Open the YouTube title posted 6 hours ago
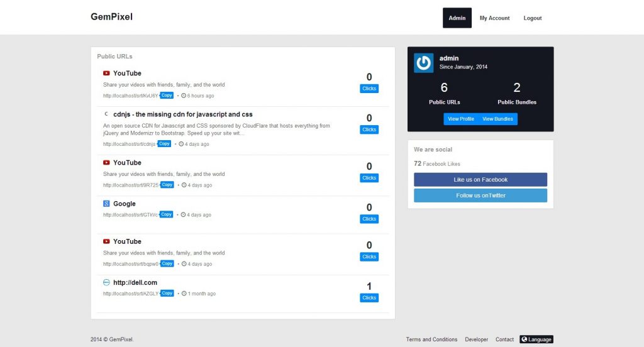Screen dimensions: 644x347 pos(127,73)
